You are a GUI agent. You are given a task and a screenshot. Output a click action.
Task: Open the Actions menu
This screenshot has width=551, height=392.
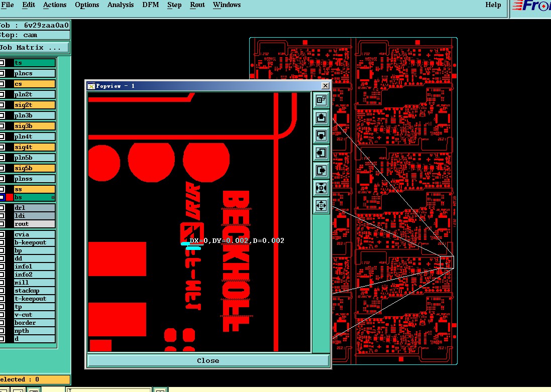click(54, 5)
